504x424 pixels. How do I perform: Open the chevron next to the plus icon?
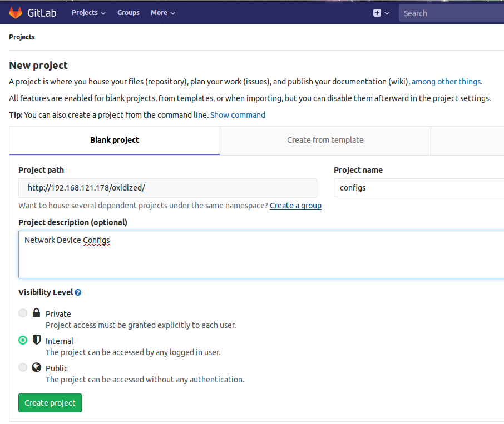coord(387,13)
